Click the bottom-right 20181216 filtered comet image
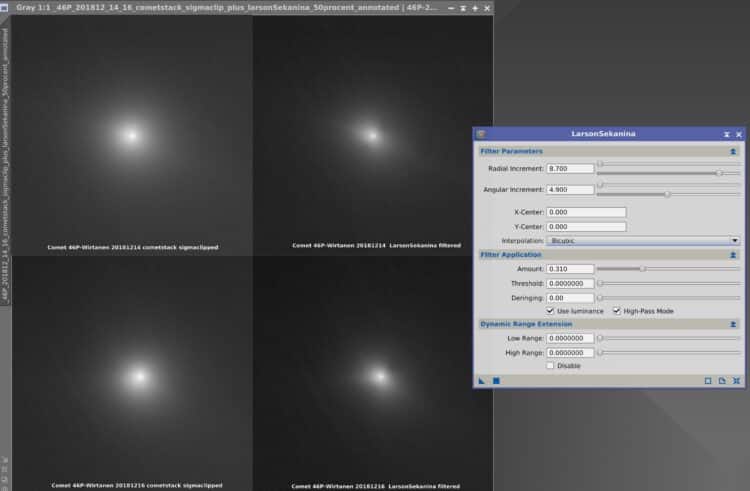750x491 pixels. point(373,373)
